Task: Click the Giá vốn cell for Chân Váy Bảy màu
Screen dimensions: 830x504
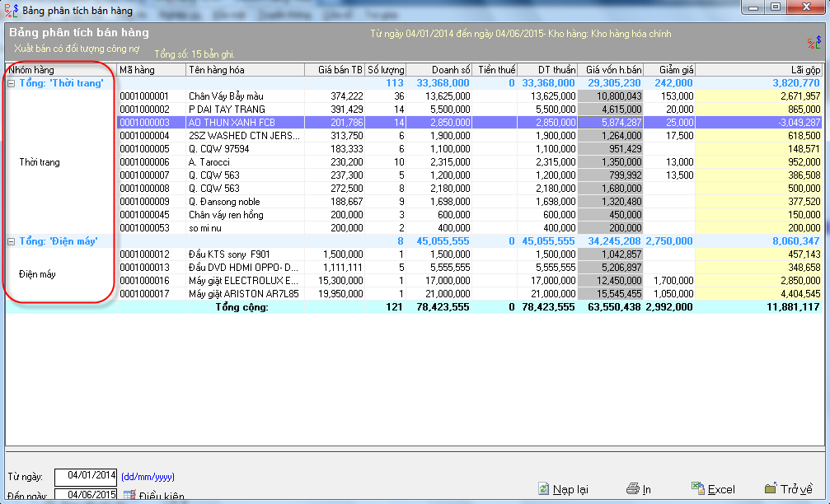Action: (609, 96)
